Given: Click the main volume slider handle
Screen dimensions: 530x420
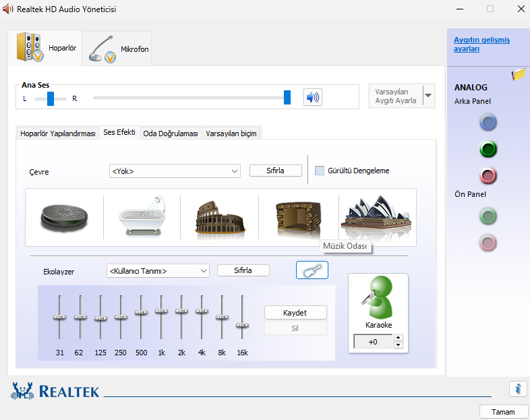Looking at the screenshot, I should [287, 97].
